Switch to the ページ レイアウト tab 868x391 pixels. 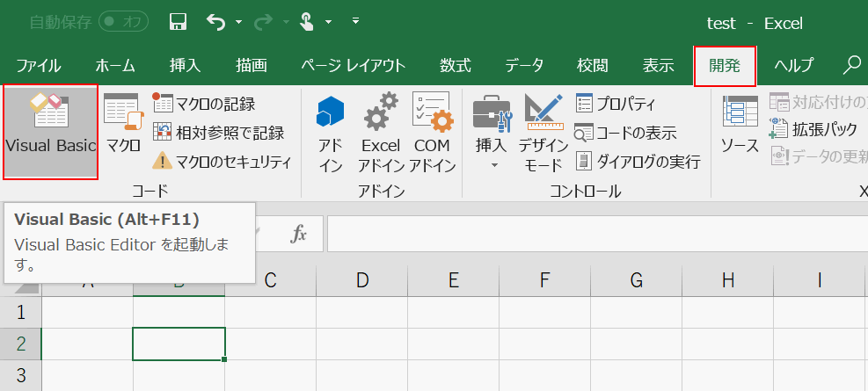pyautogui.click(x=354, y=66)
